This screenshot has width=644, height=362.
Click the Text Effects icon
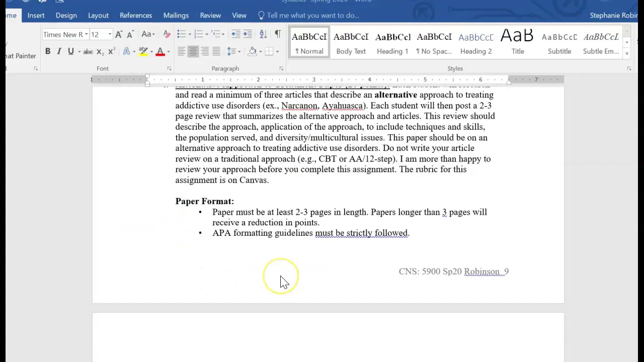point(126,51)
